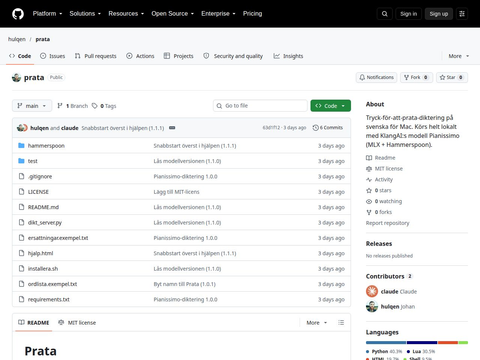The width and height of the screenshot is (480, 360).
Task: Click the Sign in button
Action: (x=408, y=14)
